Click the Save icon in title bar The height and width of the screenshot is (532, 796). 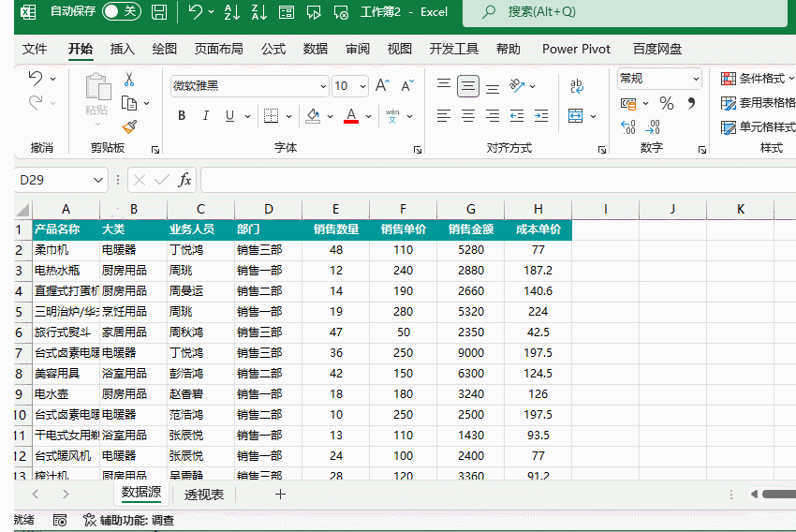coord(159,12)
